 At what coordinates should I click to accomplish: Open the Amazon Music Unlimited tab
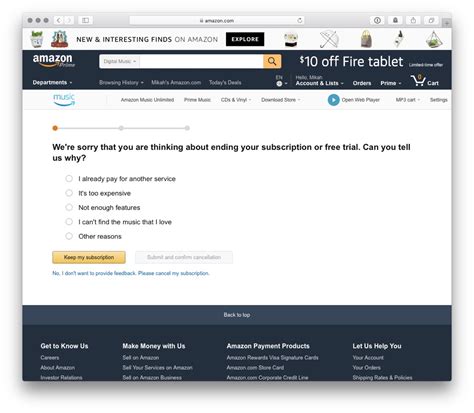pos(147,100)
